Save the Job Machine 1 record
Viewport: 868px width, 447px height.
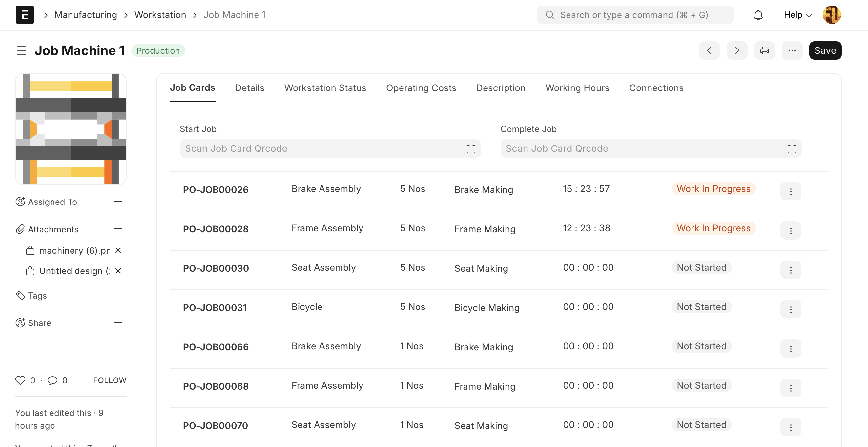[825, 50]
